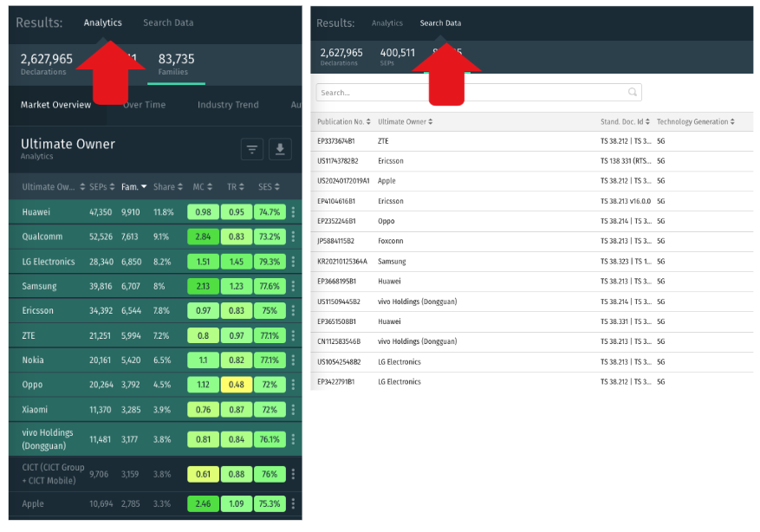Open the three-dot menu for Oppo row
This screenshot has width=760, height=532.
pos(293,385)
